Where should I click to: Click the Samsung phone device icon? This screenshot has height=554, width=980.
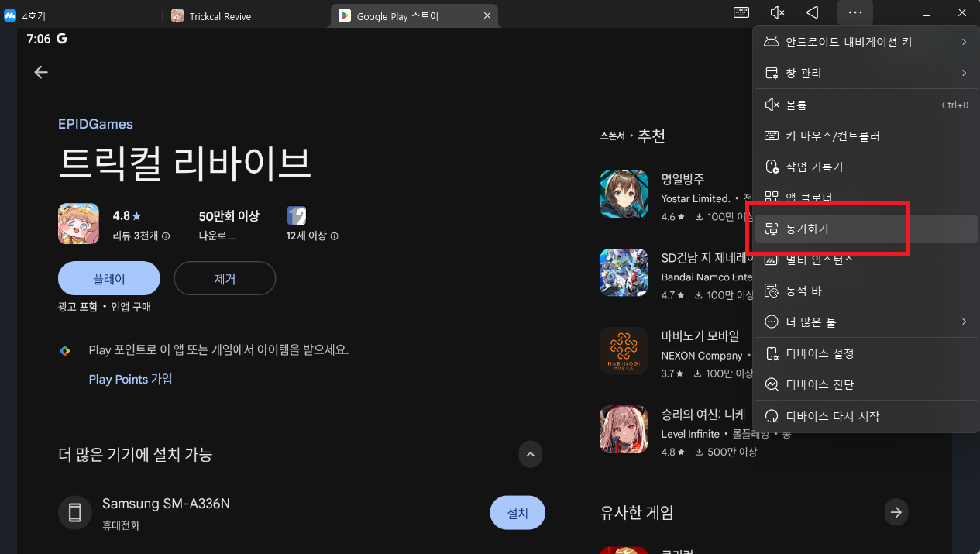pyautogui.click(x=75, y=512)
